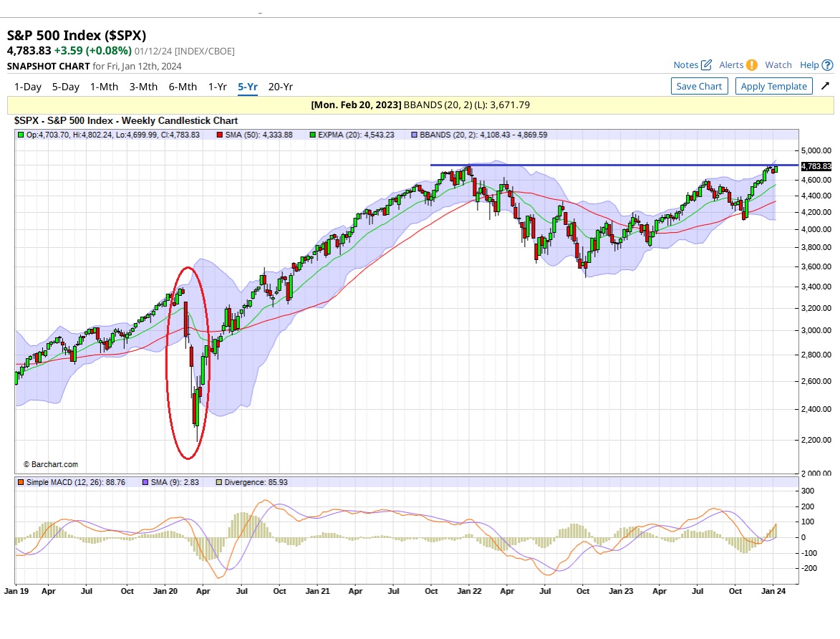Click the Jan 19 date axis label
The image size is (840, 639).
16,591
